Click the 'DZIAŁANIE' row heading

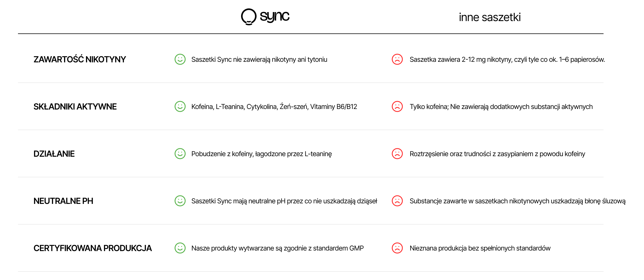54,154
